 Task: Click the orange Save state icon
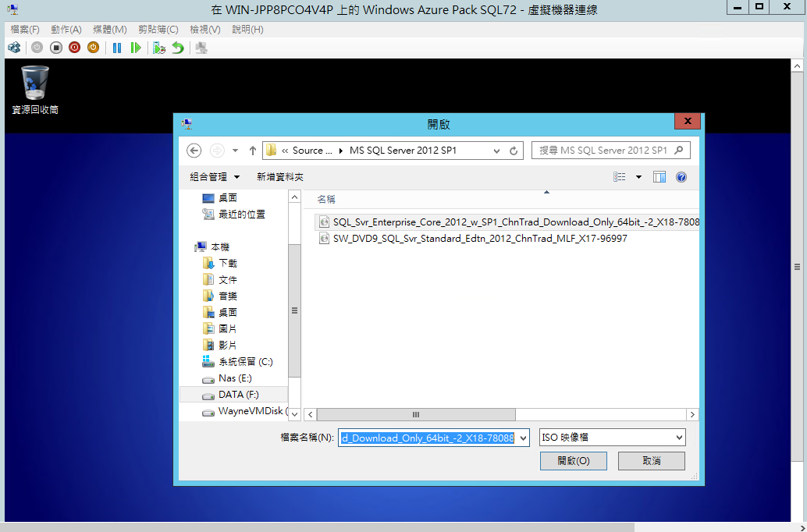click(93, 48)
